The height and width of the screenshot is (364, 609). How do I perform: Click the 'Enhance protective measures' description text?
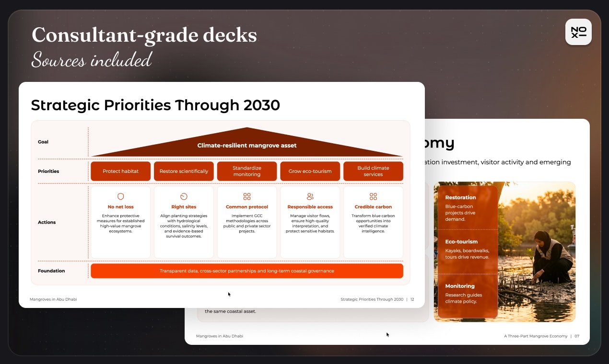[121, 223]
